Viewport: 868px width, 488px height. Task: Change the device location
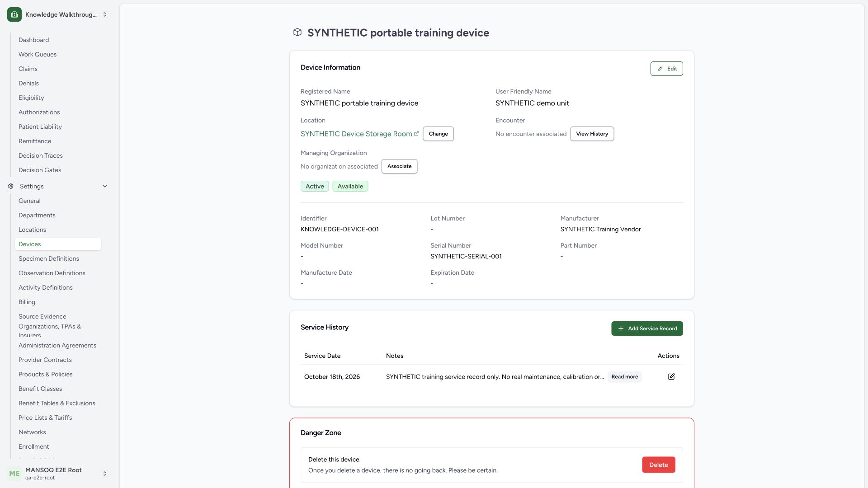(438, 134)
